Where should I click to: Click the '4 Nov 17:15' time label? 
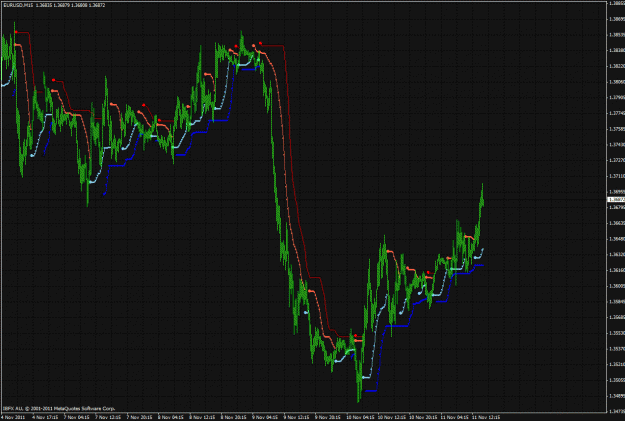pos(45,417)
